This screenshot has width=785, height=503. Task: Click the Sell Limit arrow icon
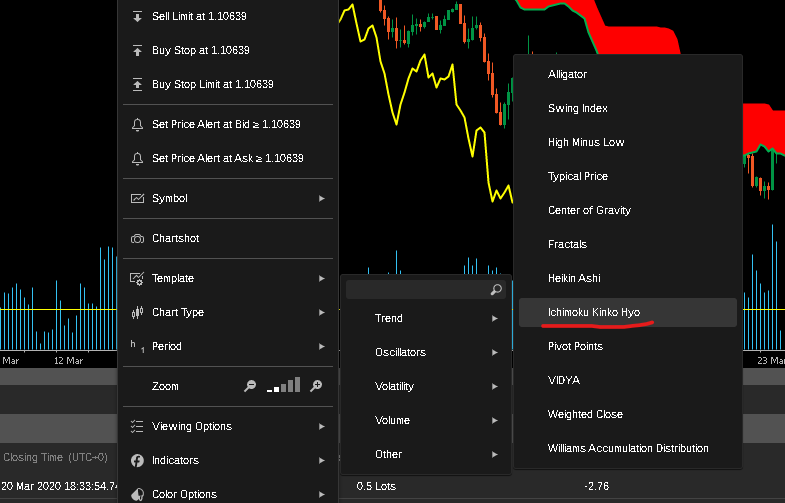click(x=137, y=17)
